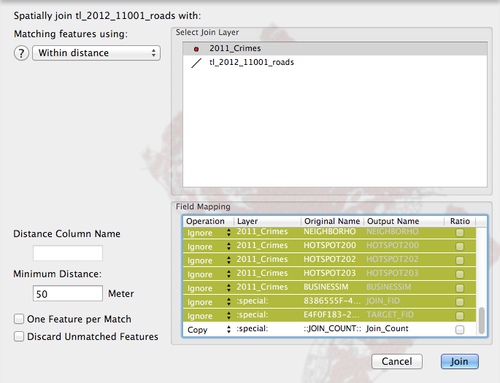The image size is (500, 383).
Task: Click the Output Name column header
Action: click(404, 221)
